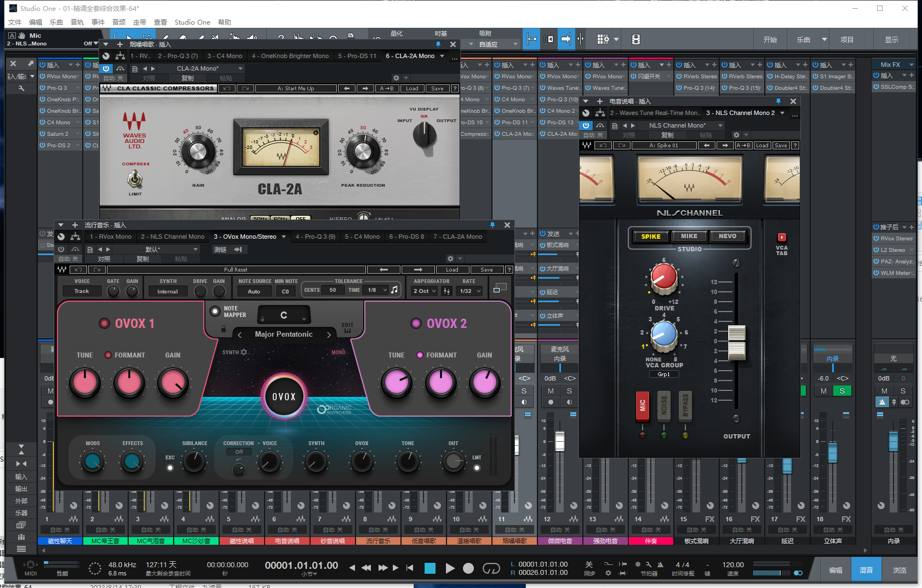Click the central OVOX logo button
Image resolution: width=922 pixels, height=588 pixels.
pyautogui.click(x=284, y=396)
